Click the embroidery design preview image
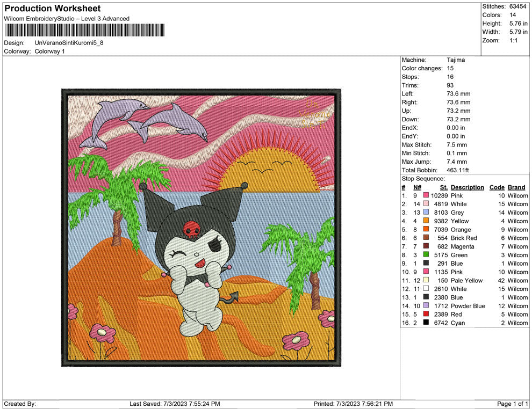The height and width of the screenshot is (409, 532). pyautogui.click(x=201, y=228)
